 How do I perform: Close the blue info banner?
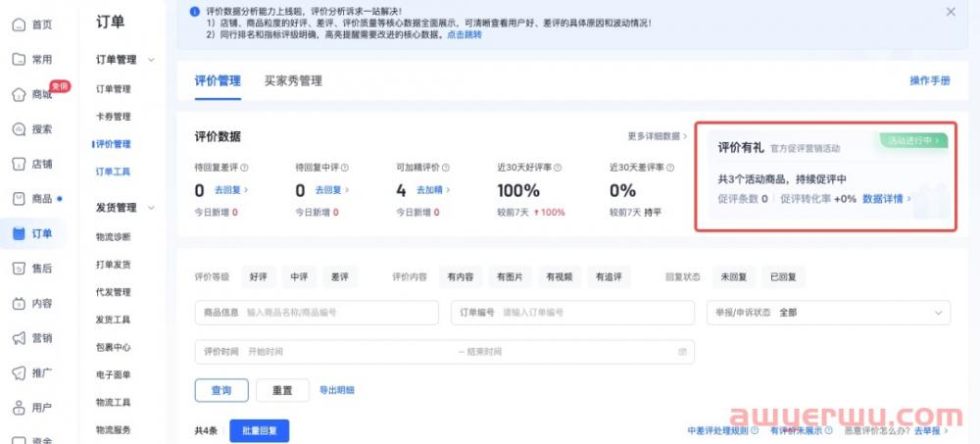tap(950, 12)
